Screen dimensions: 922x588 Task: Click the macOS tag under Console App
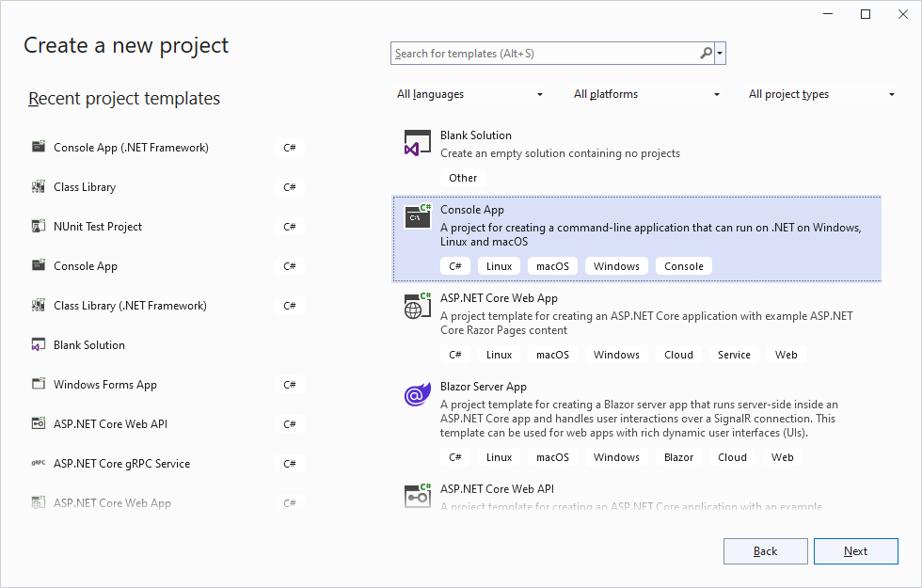(x=553, y=265)
